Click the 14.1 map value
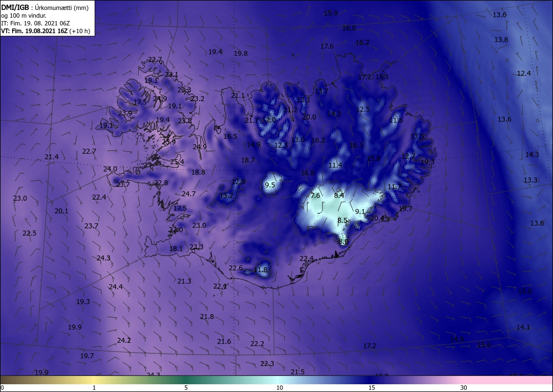 pos(523,327)
